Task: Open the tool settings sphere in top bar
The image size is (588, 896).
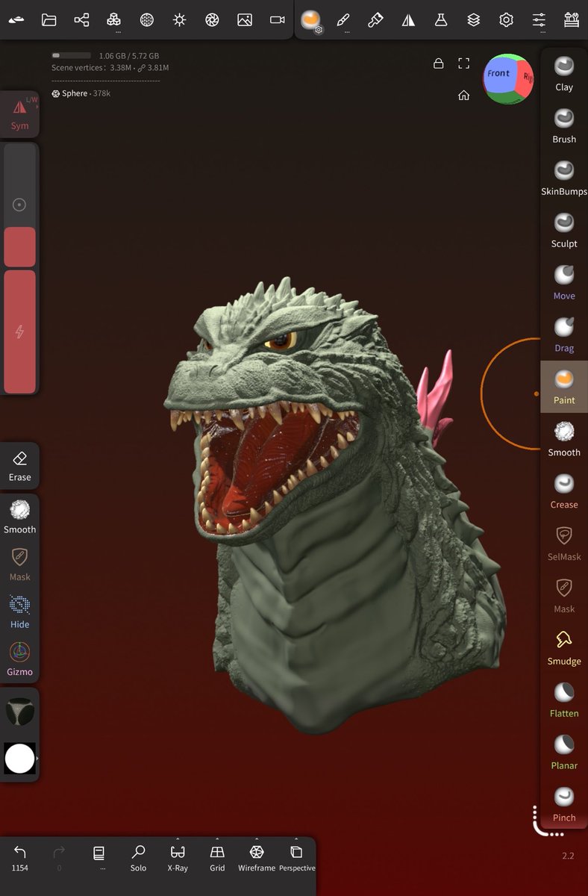Action: pyautogui.click(x=311, y=20)
